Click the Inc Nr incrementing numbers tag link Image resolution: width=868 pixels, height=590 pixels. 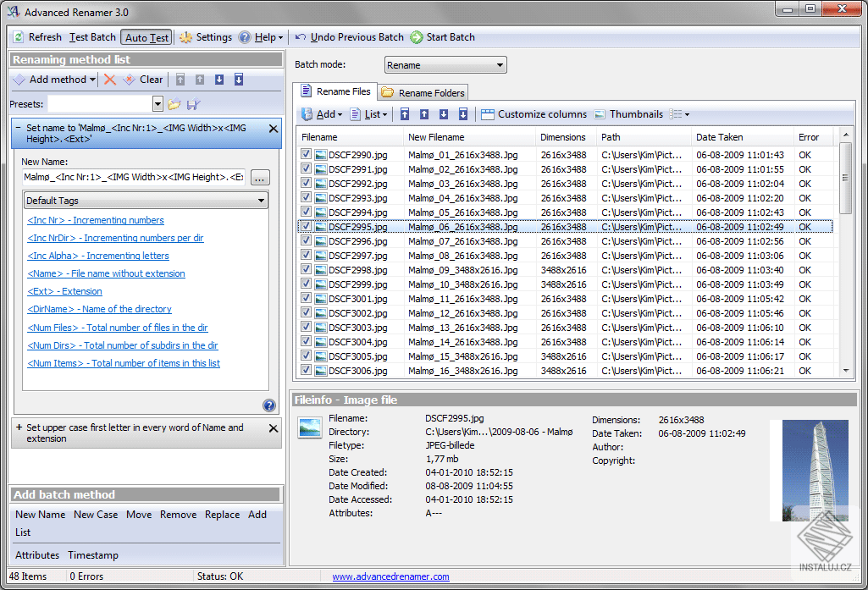pos(95,220)
